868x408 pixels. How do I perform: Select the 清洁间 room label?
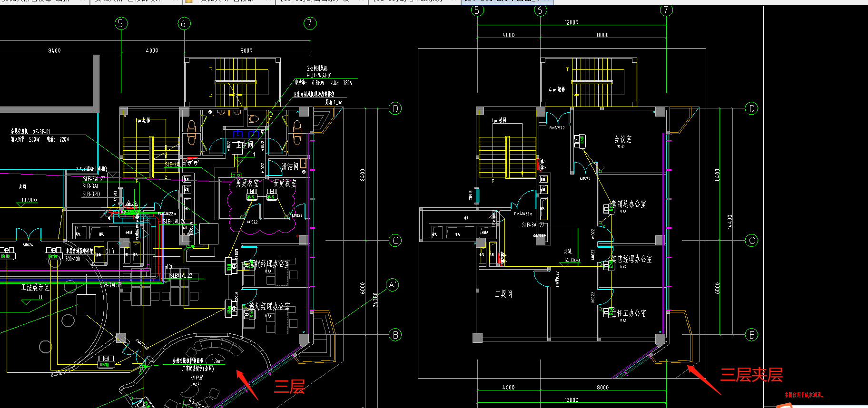[290, 166]
